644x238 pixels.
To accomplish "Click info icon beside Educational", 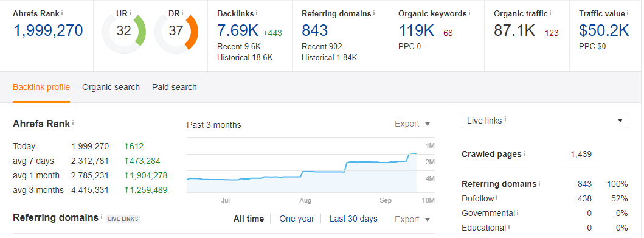I will pos(509,227).
